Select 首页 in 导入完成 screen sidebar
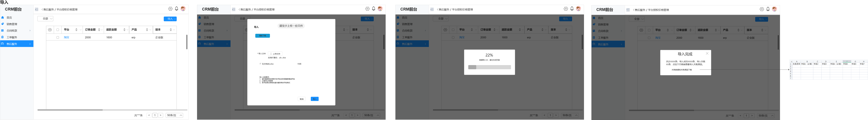The width and height of the screenshot is (868, 120). [608, 18]
